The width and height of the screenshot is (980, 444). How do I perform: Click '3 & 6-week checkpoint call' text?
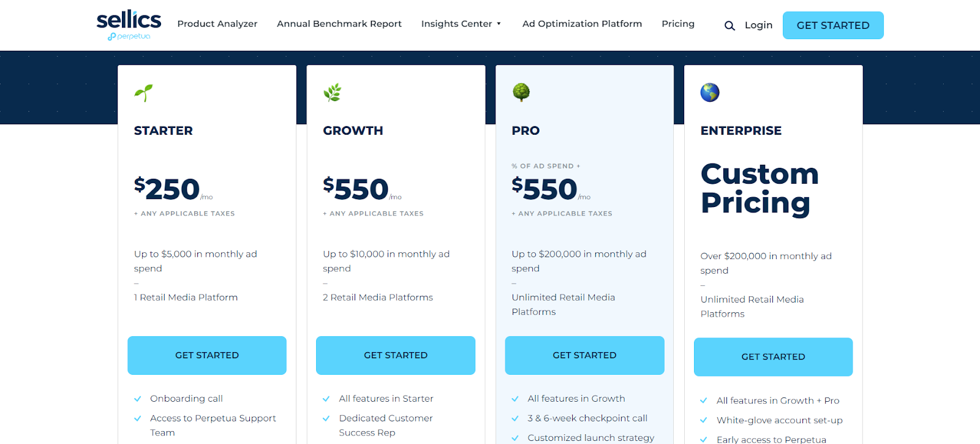(587, 418)
